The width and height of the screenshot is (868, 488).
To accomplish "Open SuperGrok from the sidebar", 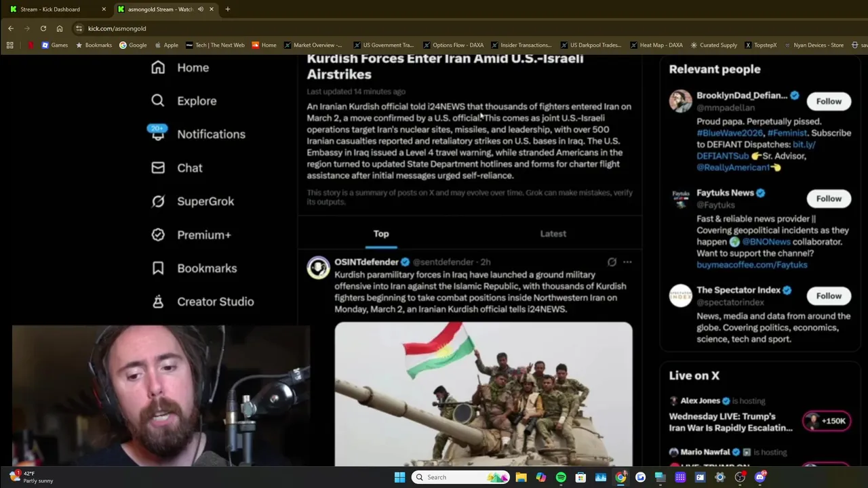I will pos(193,201).
